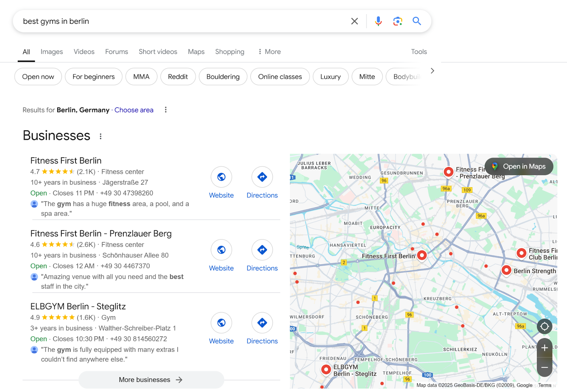Expand more filter chips with the right arrow
567x392 pixels.
point(432,71)
